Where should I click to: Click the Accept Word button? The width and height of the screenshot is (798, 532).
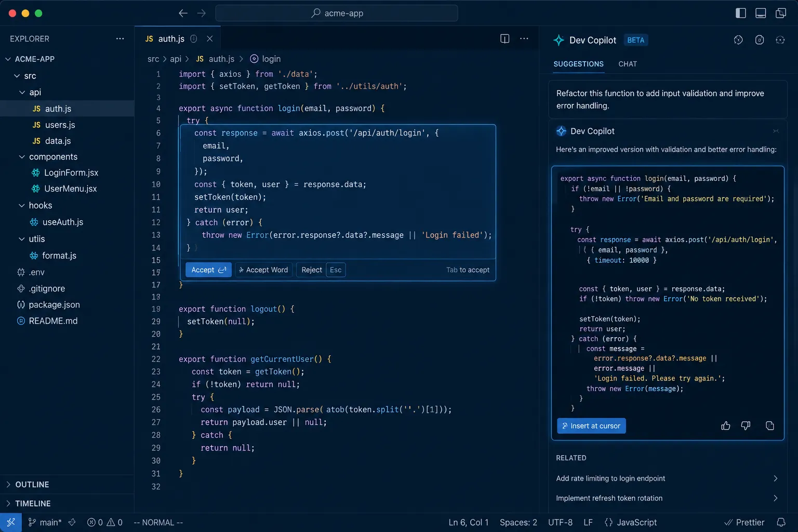tap(263, 270)
